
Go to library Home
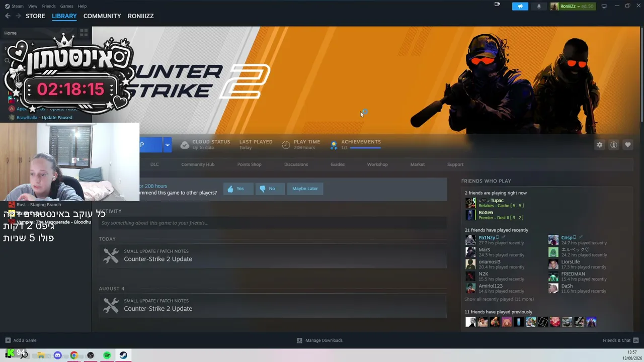(x=10, y=33)
